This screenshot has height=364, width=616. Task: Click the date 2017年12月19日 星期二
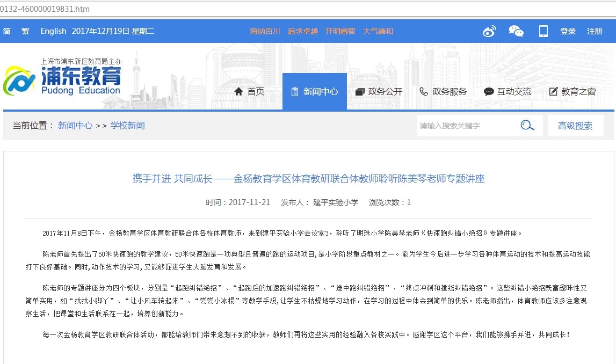pyautogui.click(x=113, y=31)
